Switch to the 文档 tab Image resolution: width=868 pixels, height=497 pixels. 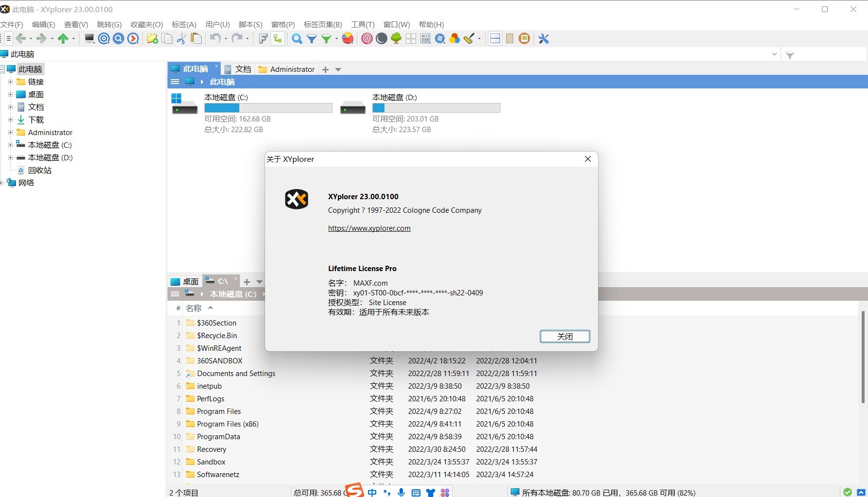click(x=238, y=69)
